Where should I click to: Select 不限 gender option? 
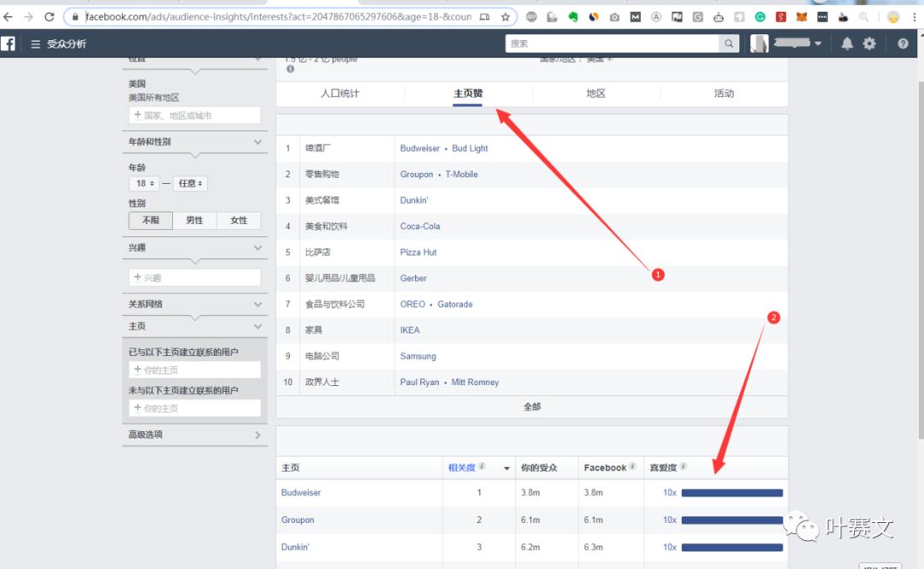(x=151, y=221)
